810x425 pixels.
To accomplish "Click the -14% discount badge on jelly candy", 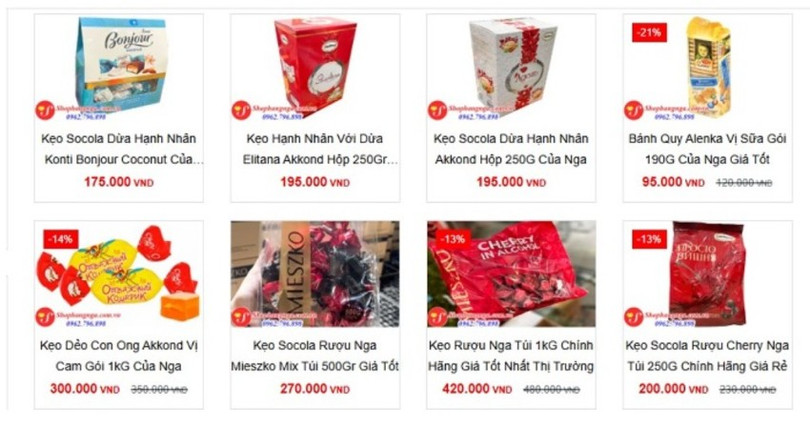I will 61,239.
